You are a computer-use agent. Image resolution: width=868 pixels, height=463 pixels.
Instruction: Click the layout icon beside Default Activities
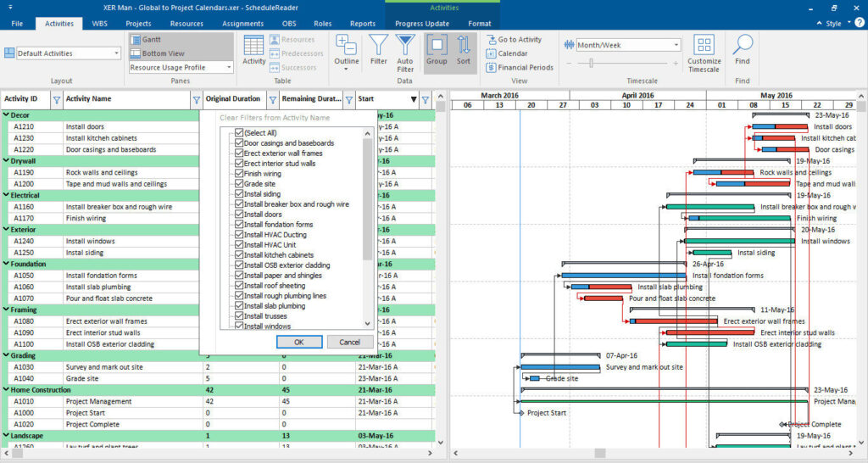pyautogui.click(x=9, y=53)
